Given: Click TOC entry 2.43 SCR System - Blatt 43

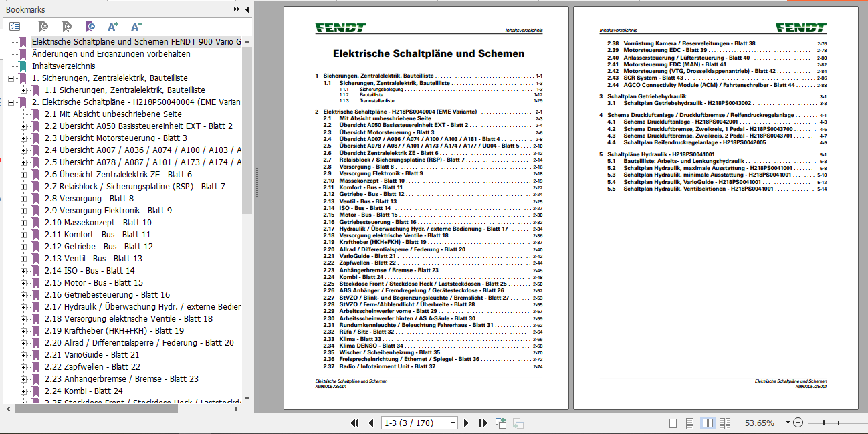Looking at the screenshot, I should click(716, 78).
